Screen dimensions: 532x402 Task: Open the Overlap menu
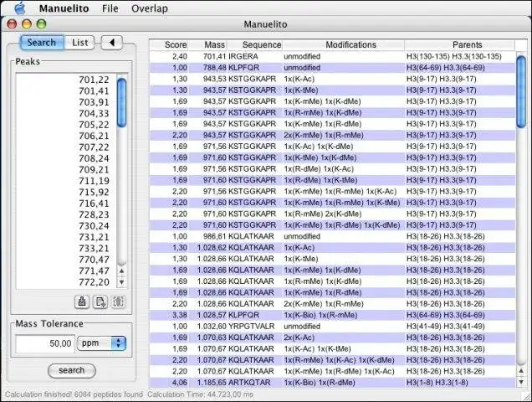[150, 8]
